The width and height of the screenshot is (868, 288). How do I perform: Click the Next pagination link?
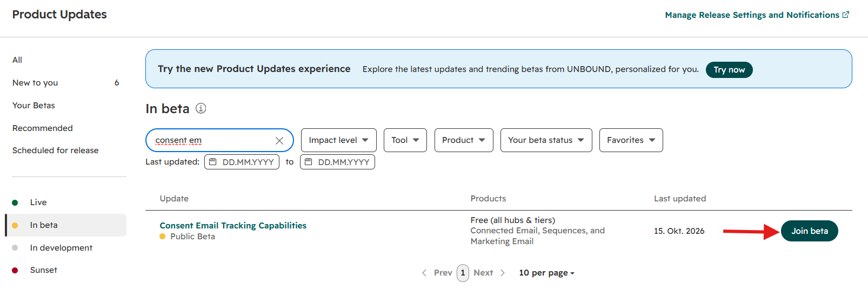pos(483,273)
